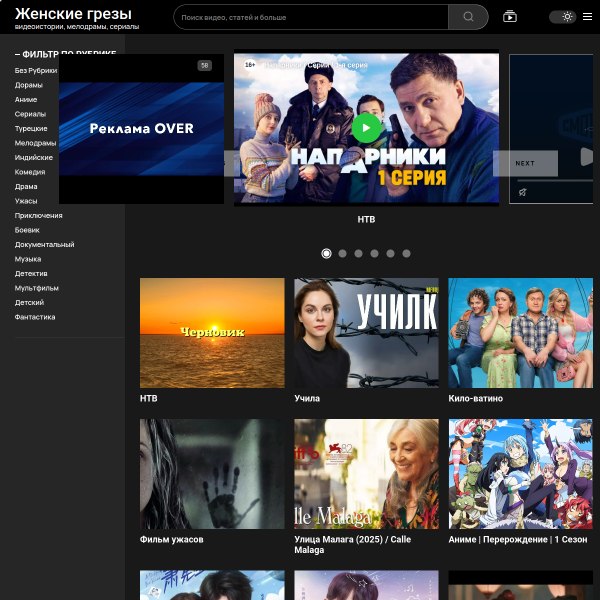Screen dimensions: 600x600
Task: Filter by Без Рубрики
Action: pyautogui.click(x=36, y=70)
